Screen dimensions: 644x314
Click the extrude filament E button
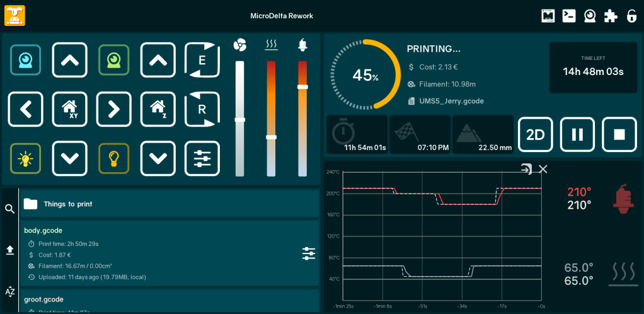coord(202,61)
